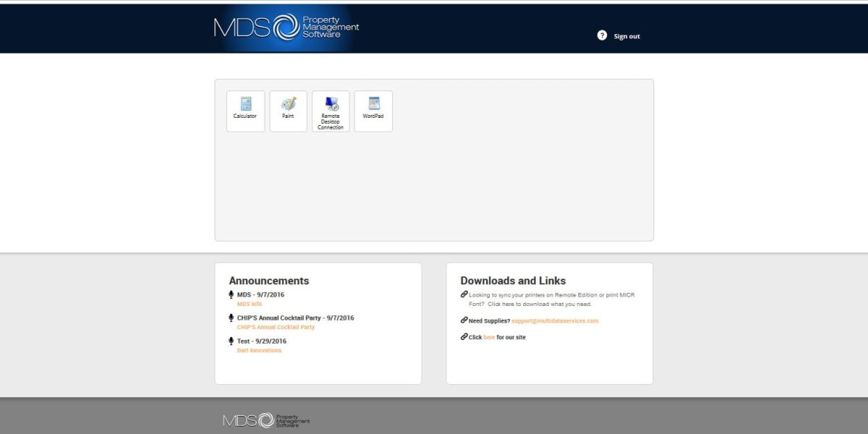This screenshot has width=868, height=434.
Task: Click the link icon next to Need Supplies
Action: 464,320
